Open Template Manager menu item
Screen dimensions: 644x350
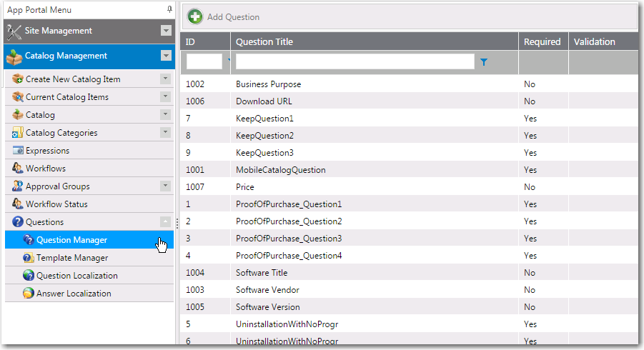(72, 258)
